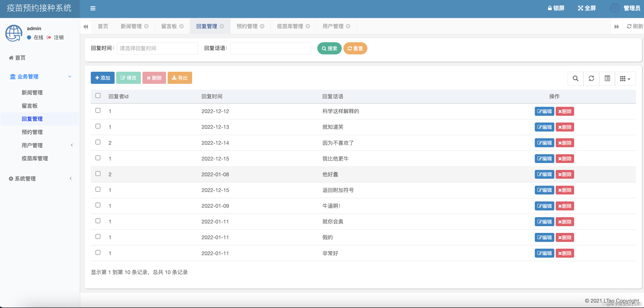Check the select-all header checkbox

[x=98, y=96]
